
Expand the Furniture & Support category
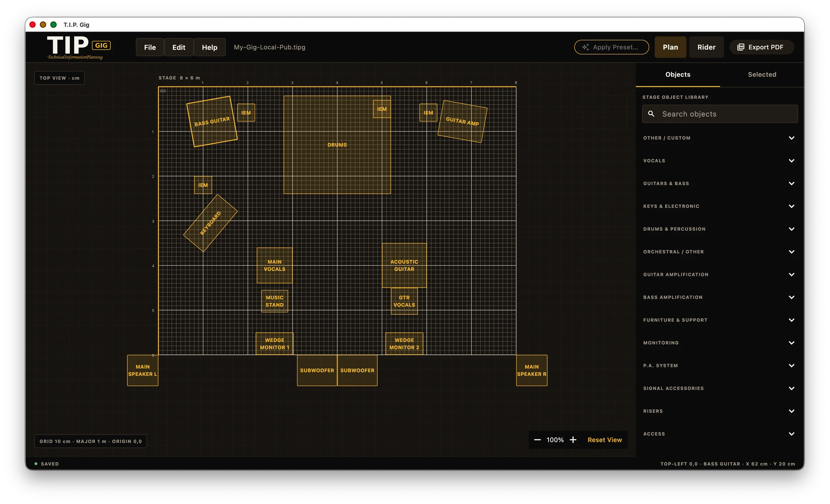(720, 320)
